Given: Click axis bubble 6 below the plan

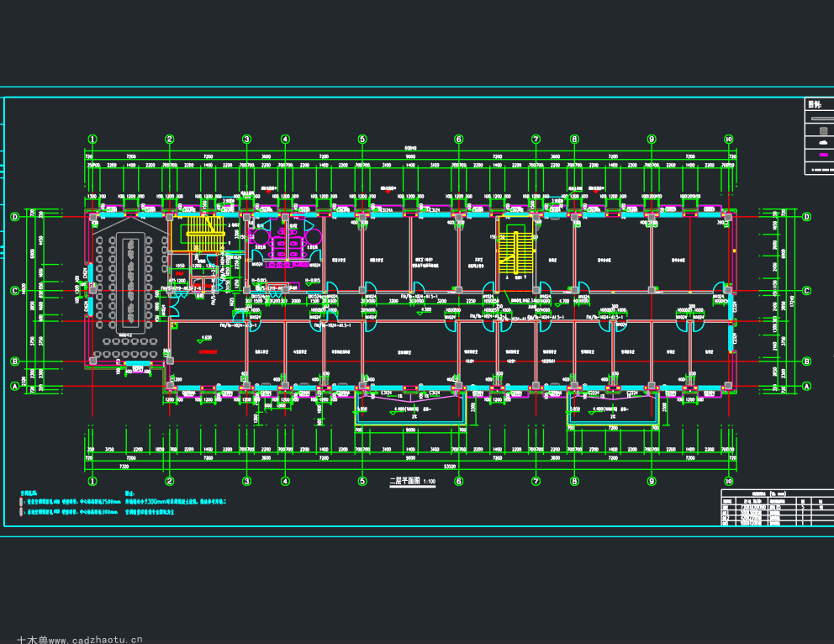Looking at the screenshot, I should [x=458, y=481].
